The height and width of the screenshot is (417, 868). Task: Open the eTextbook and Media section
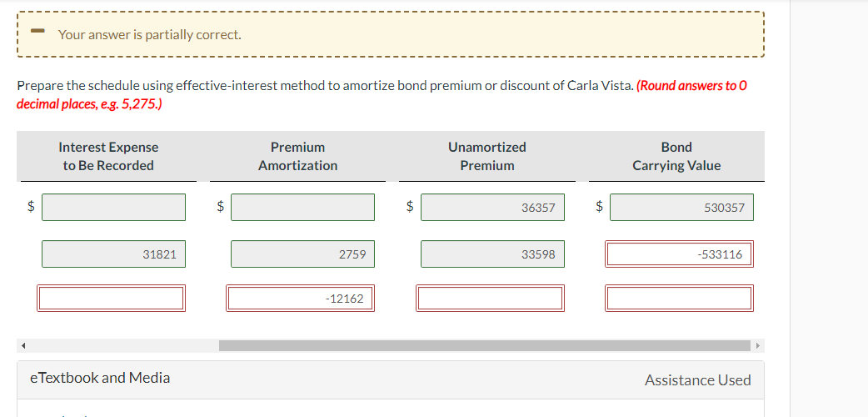100,378
